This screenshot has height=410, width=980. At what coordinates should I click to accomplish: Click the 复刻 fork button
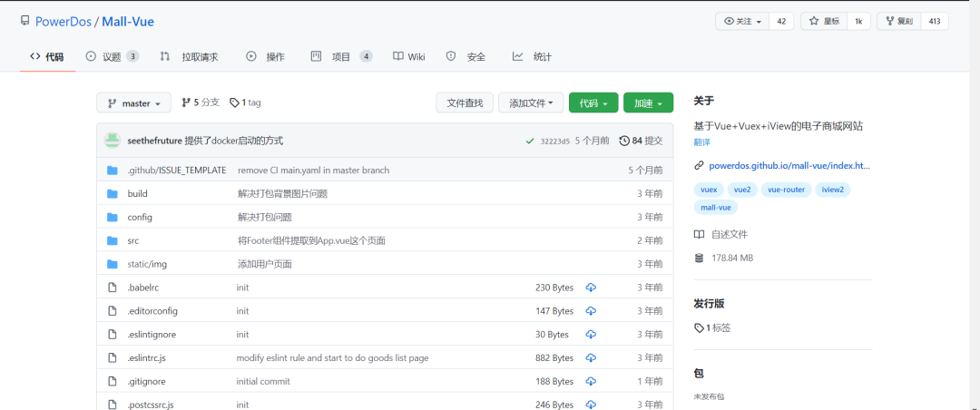pyautogui.click(x=899, y=21)
